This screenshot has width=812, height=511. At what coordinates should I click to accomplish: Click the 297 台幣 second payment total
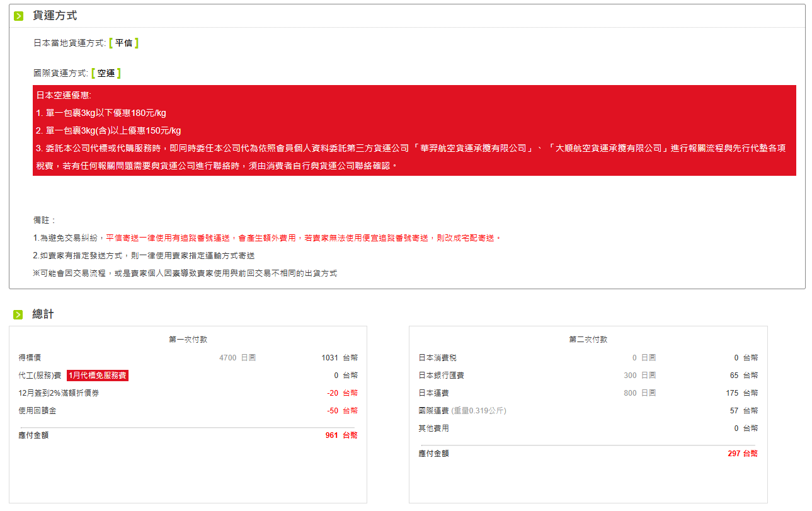(x=742, y=454)
